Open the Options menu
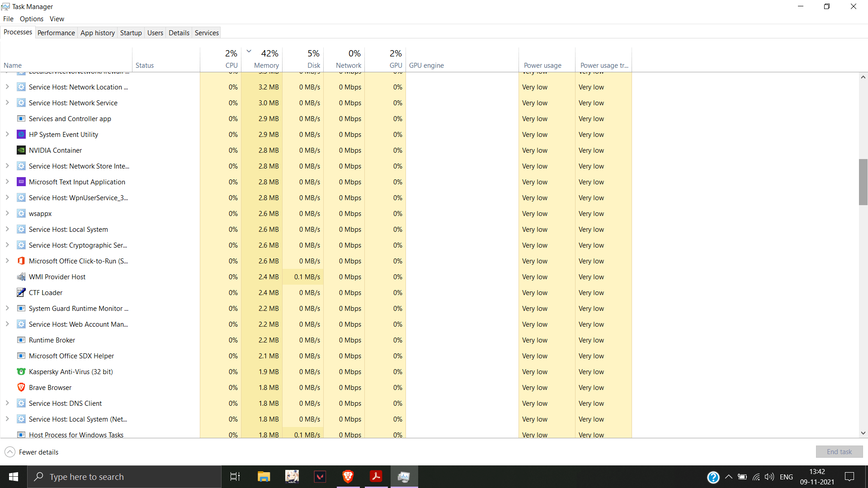The width and height of the screenshot is (868, 488). pos(31,19)
